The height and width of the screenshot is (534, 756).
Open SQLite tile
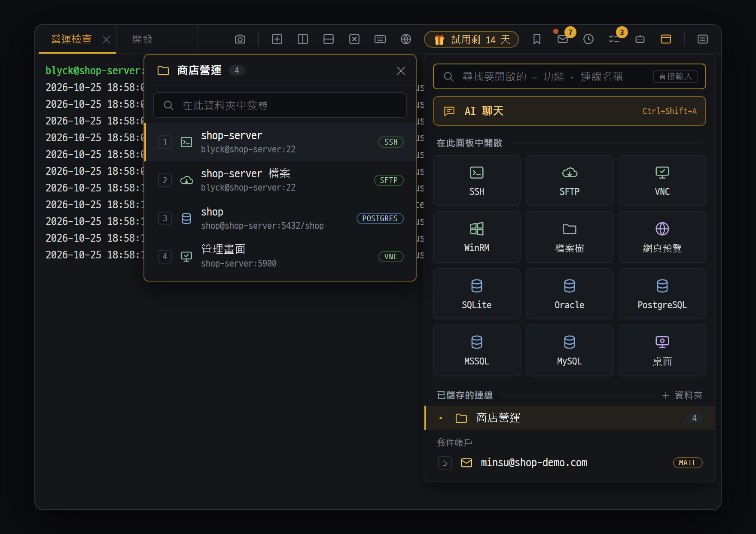point(477,294)
